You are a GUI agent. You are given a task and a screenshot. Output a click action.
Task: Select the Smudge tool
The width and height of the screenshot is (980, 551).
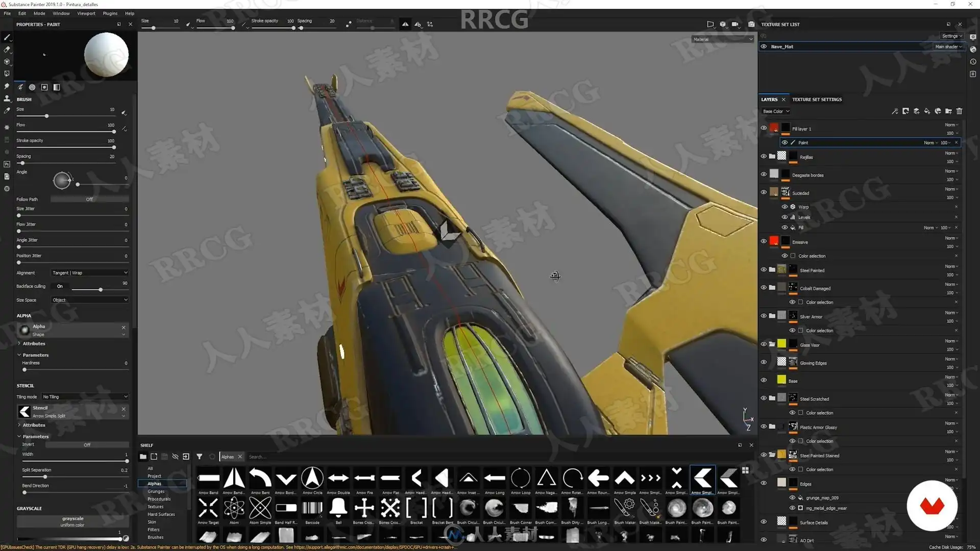click(7, 86)
